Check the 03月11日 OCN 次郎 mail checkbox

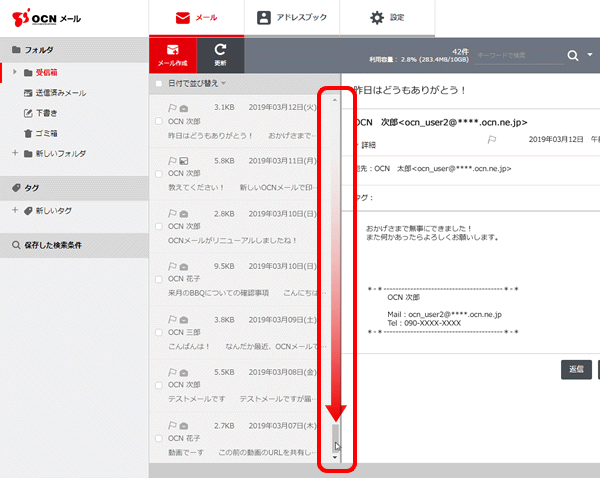(158, 174)
